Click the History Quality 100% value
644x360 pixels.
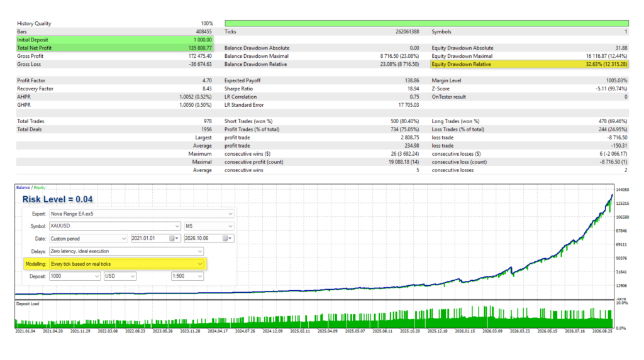(207, 23)
